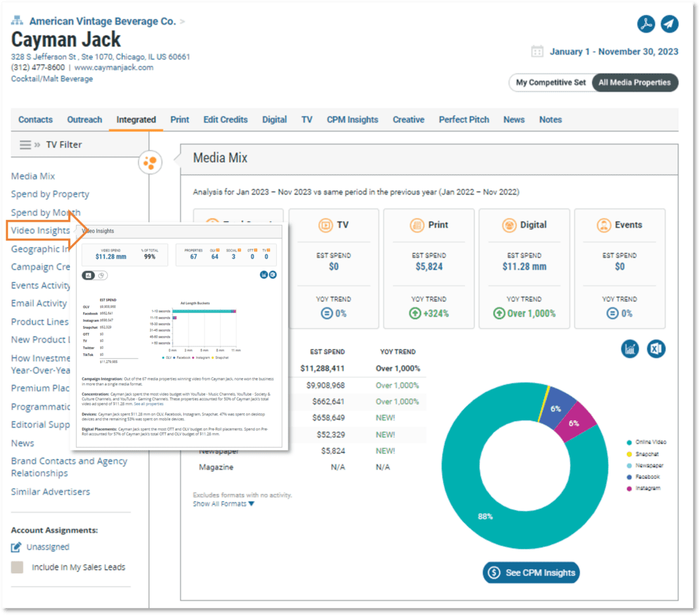The image size is (700, 615).
Task: Open sidebar News link
Action: pos(23,443)
